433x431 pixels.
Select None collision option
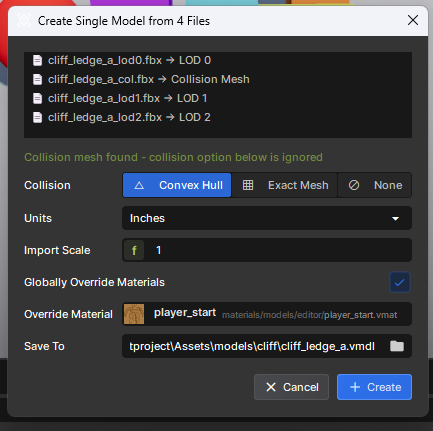pyautogui.click(x=375, y=185)
